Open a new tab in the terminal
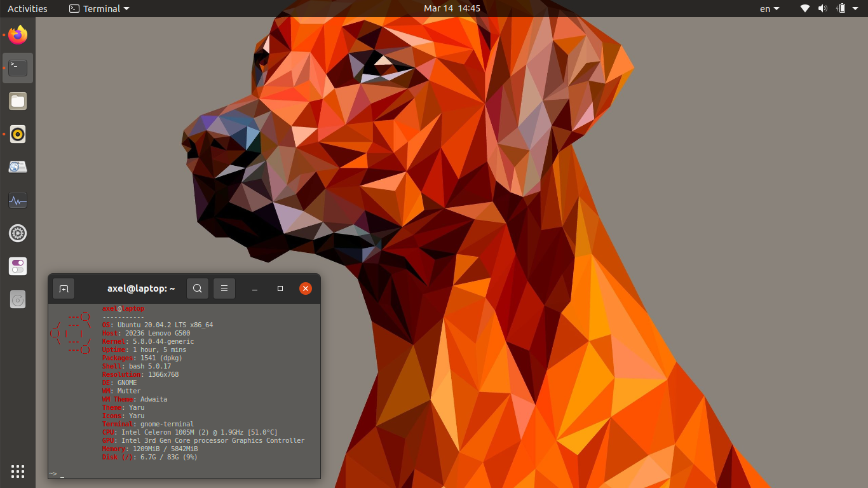 [64, 288]
